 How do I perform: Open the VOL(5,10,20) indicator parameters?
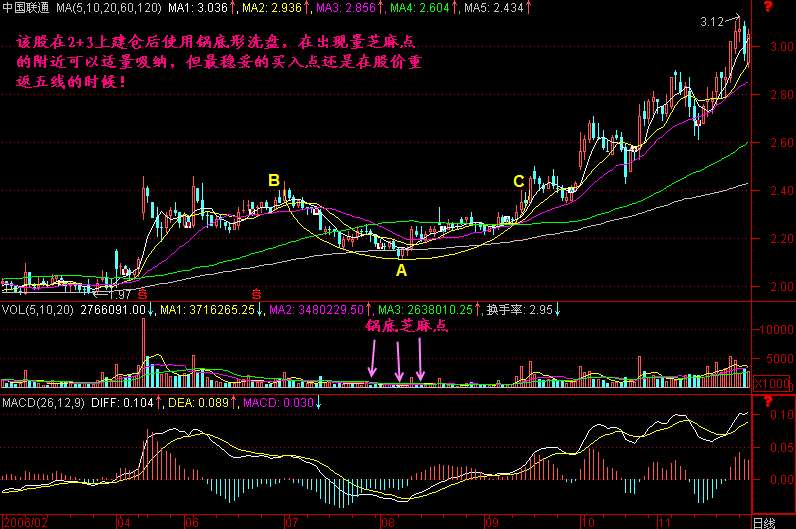36,309
